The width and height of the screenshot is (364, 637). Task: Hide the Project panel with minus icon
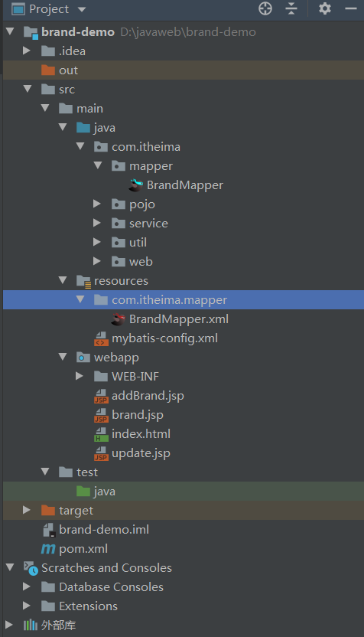pyautogui.click(x=350, y=8)
